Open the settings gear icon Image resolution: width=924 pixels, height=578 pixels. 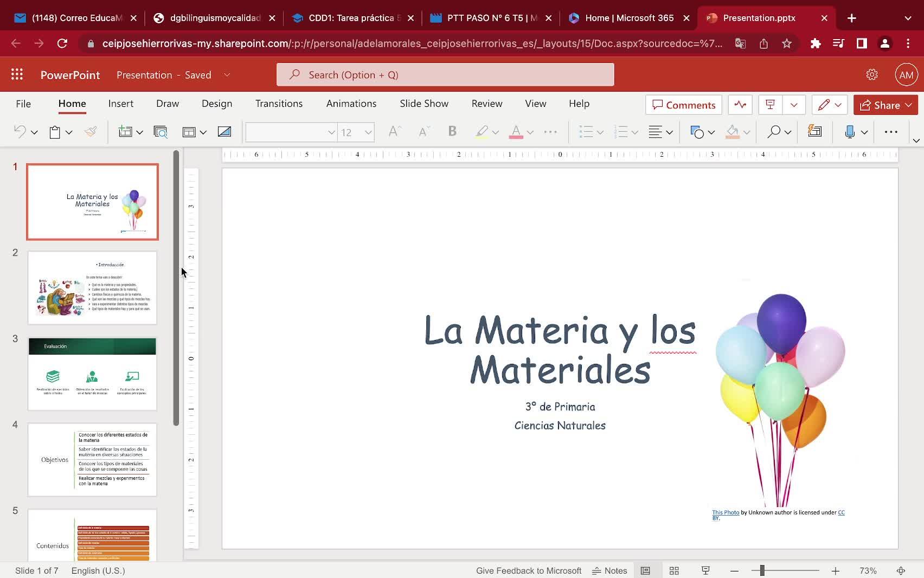pos(871,75)
